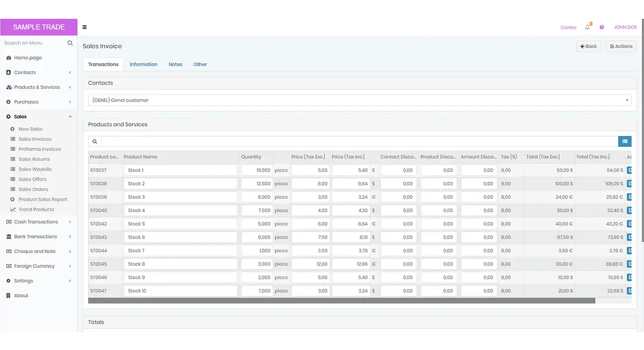Click the Back button

(x=588, y=47)
